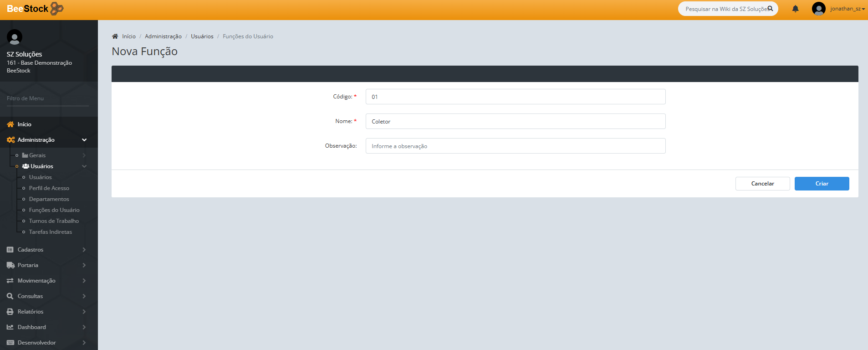
Task: Collapse the Administração menu chevron
Action: [84, 140]
